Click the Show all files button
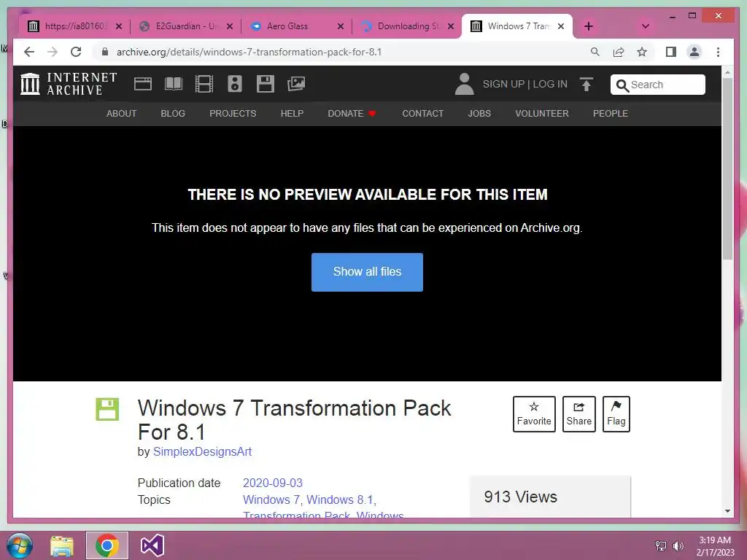This screenshot has width=747, height=560. (368, 272)
